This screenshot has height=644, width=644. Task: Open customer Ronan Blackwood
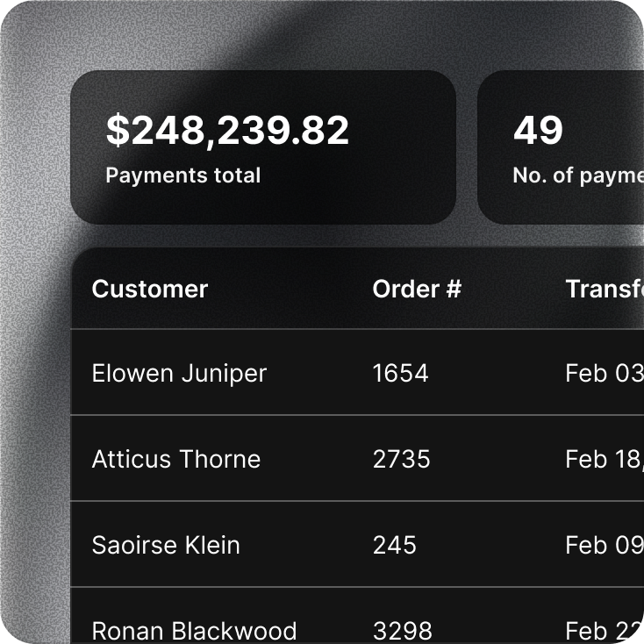[194, 631]
